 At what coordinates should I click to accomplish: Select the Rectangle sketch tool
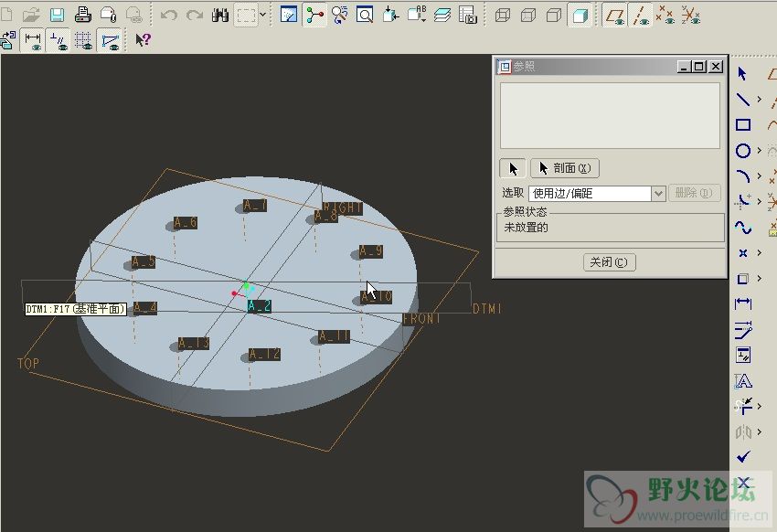[x=743, y=125]
